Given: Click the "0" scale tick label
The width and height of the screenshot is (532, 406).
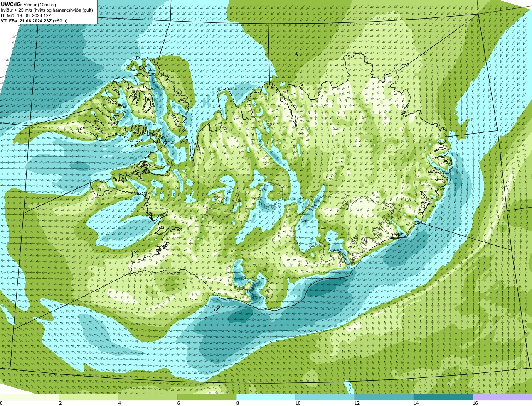Looking at the screenshot, I should coord(1,403).
